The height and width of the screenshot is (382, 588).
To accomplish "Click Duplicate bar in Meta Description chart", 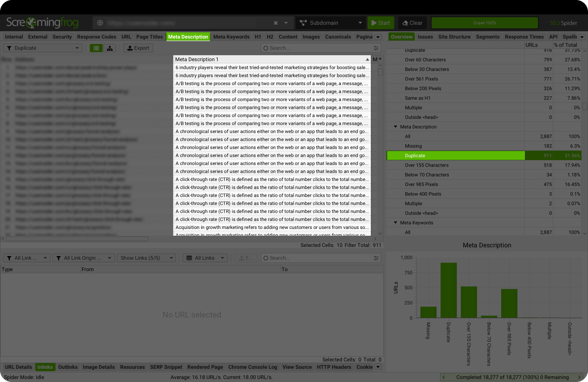I will click(448, 290).
